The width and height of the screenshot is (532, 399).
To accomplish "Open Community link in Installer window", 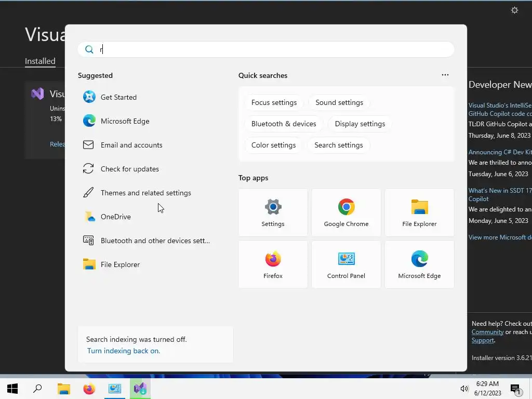I will pyautogui.click(x=487, y=332).
